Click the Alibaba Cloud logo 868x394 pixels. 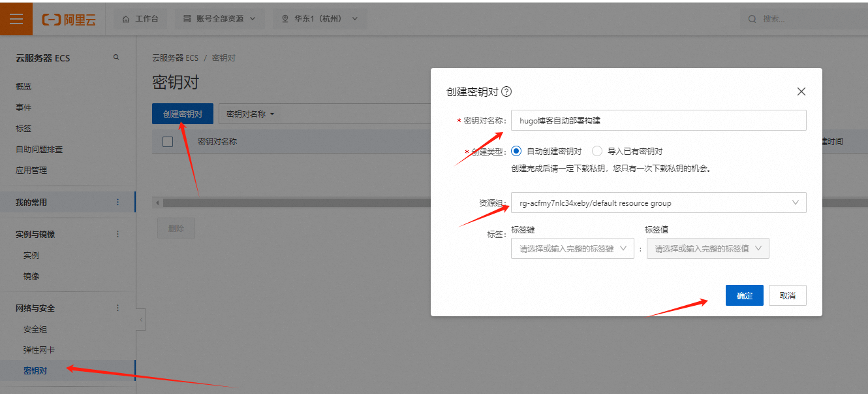69,19
